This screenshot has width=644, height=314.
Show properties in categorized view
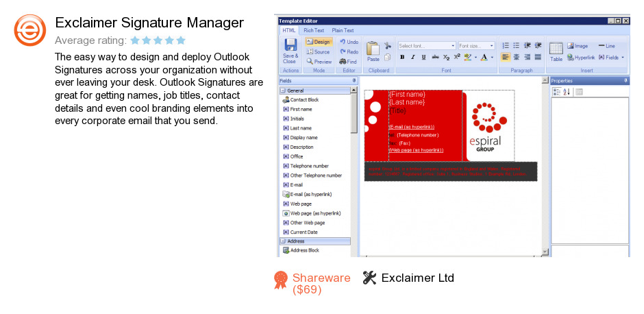point(556,92)
